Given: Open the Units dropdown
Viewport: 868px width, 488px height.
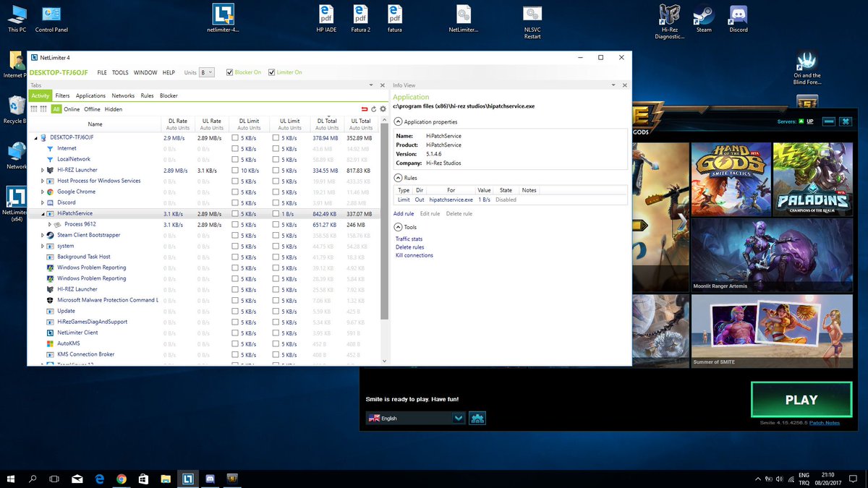Looking at the screenshot, I should click(207, 72).
